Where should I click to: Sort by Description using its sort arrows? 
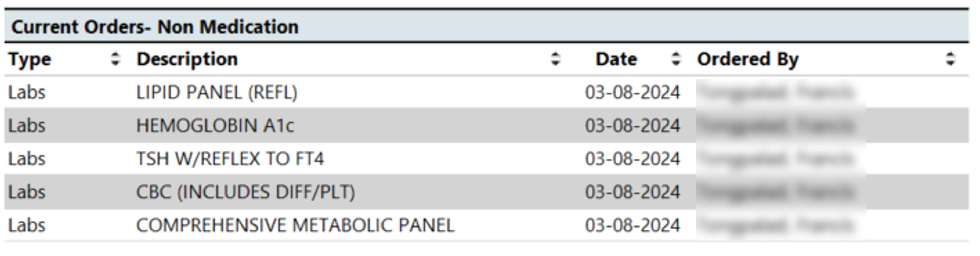click(x=555, y=59)
